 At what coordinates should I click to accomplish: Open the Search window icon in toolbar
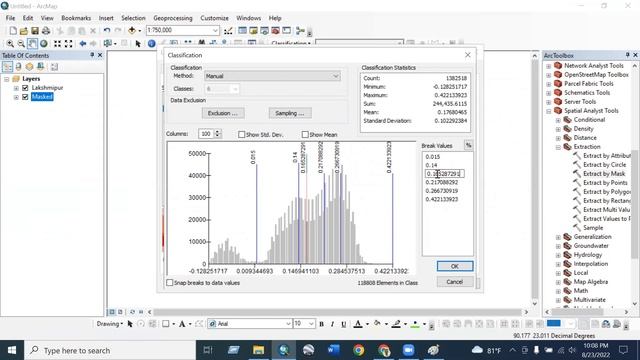(x=264, y=31)
